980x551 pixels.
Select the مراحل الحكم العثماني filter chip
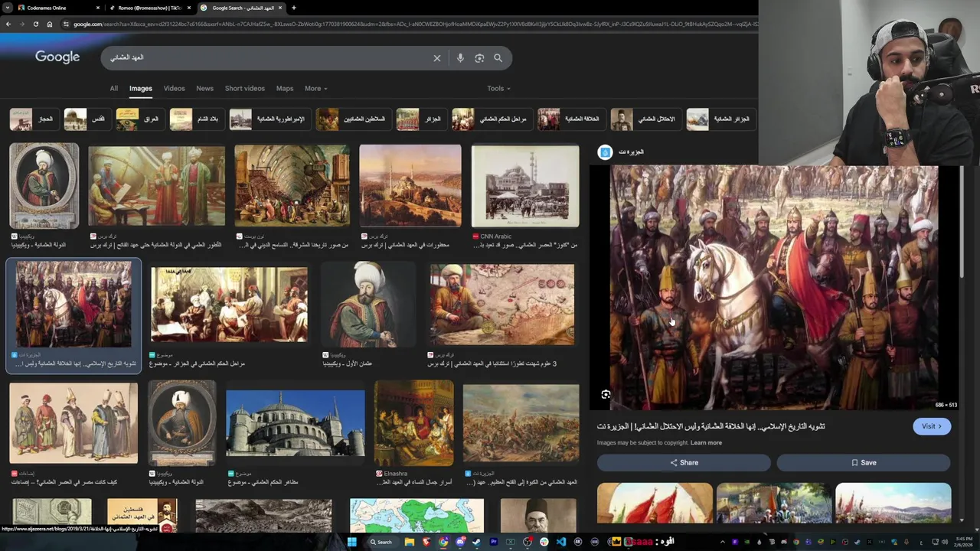pyautogui.click(x=491, y=119)
